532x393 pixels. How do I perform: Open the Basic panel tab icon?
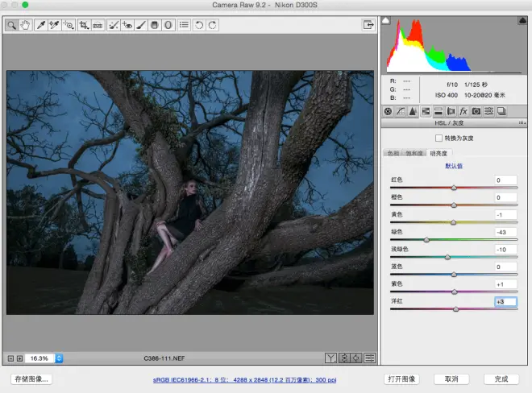[x=389, y=111]
